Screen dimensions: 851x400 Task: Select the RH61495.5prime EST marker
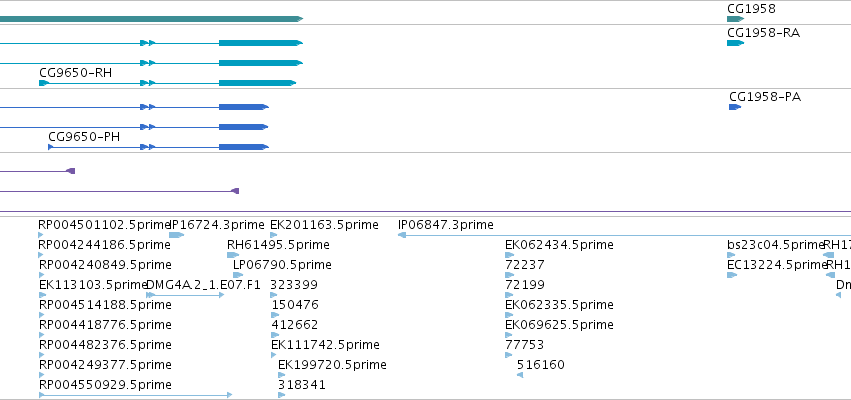click(233, 255)
